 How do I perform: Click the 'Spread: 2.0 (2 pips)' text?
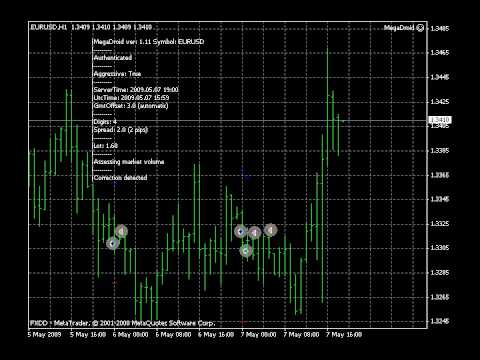tap(121, 130)
